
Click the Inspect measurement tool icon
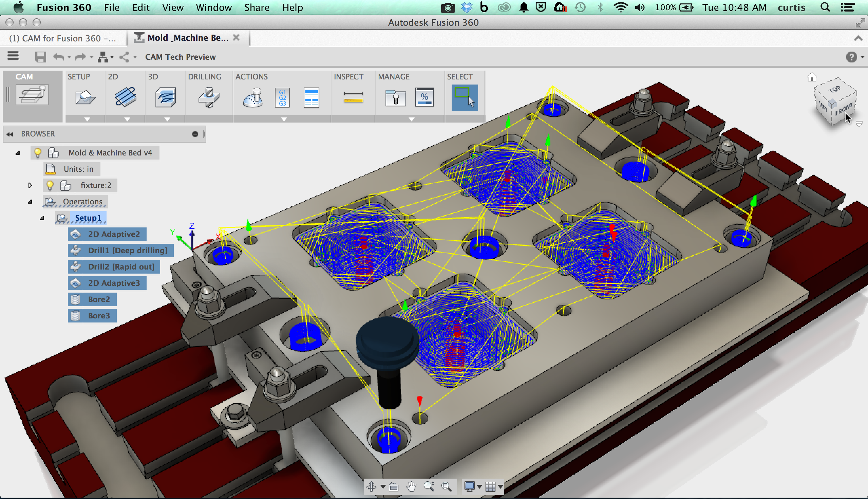(352, 97)
